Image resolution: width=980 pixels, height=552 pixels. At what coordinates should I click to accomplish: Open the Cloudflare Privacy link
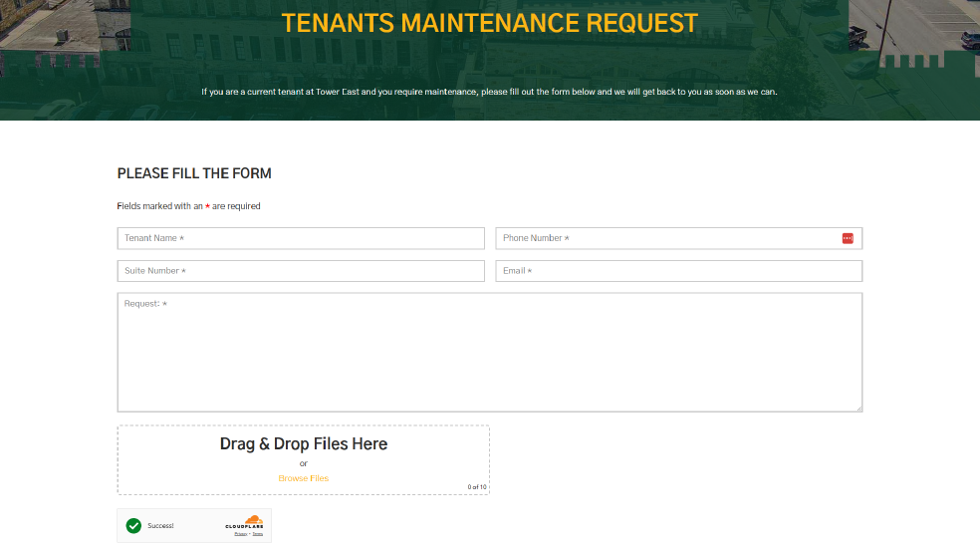(x=240, y=534)
